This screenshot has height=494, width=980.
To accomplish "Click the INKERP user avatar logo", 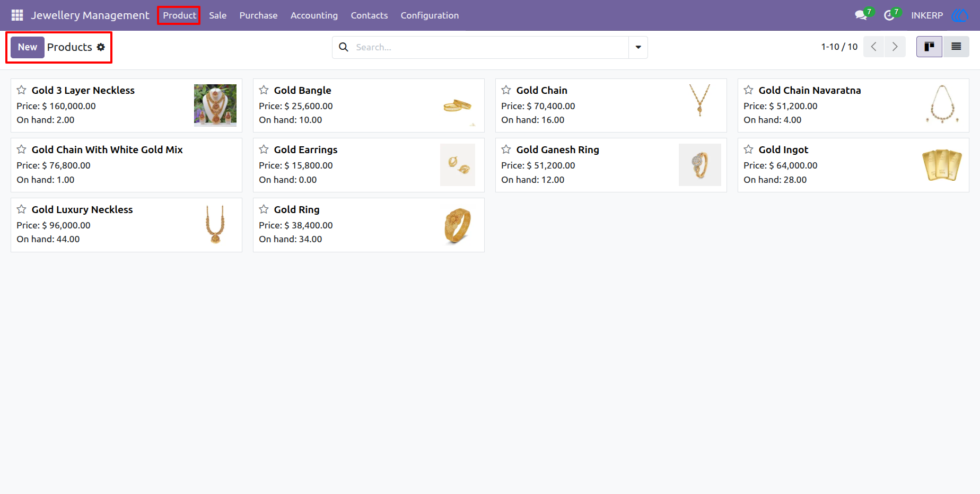I will [960, 15].
